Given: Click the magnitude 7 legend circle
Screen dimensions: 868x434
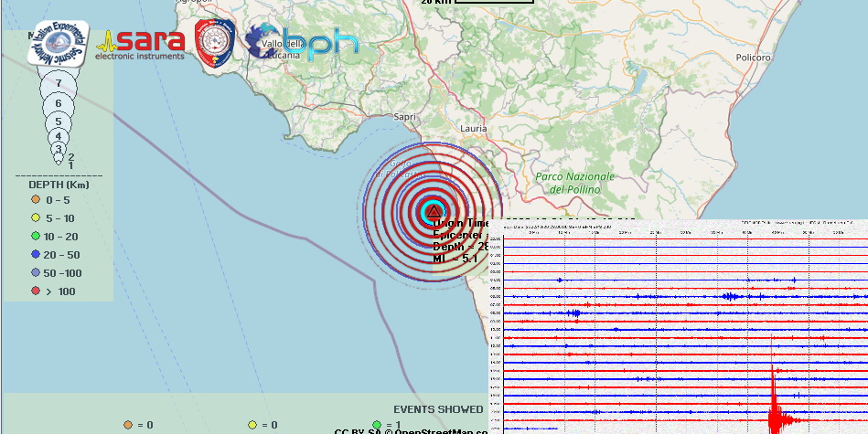Looking at the screenshot, I should tap(59, 83).
